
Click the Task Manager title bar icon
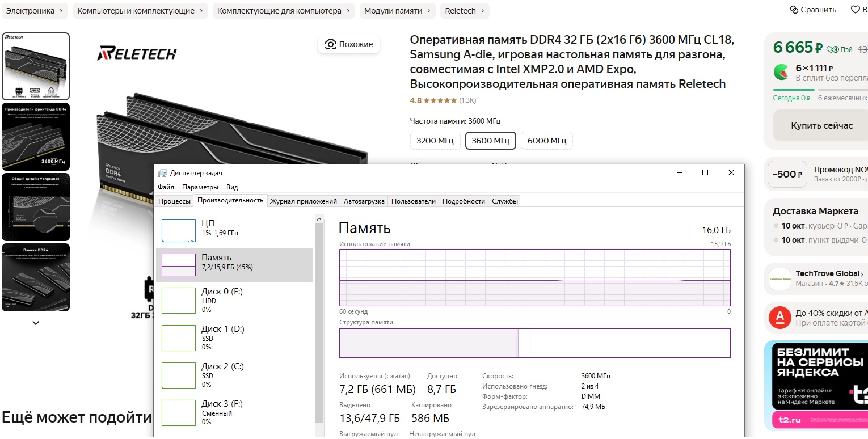[163, 173]
